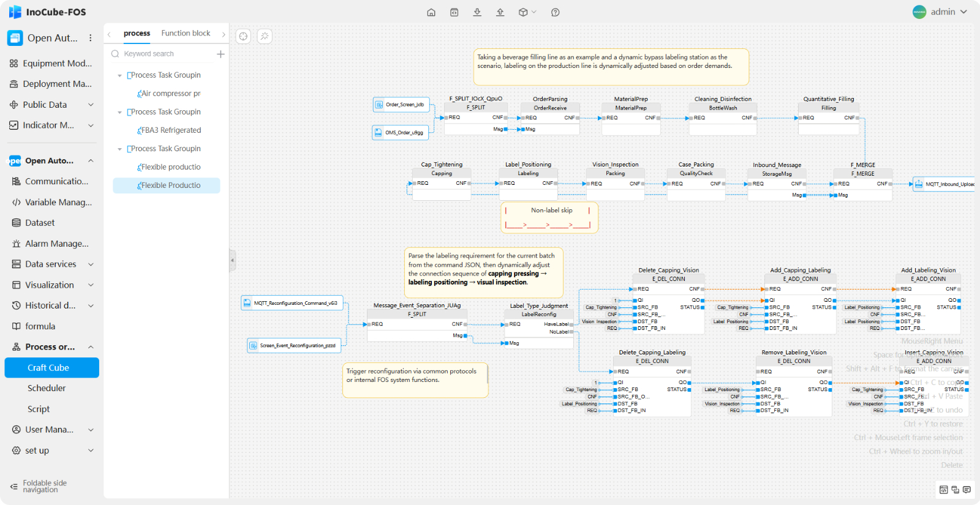Select the Dataset sidebar entry

(40, 223)
